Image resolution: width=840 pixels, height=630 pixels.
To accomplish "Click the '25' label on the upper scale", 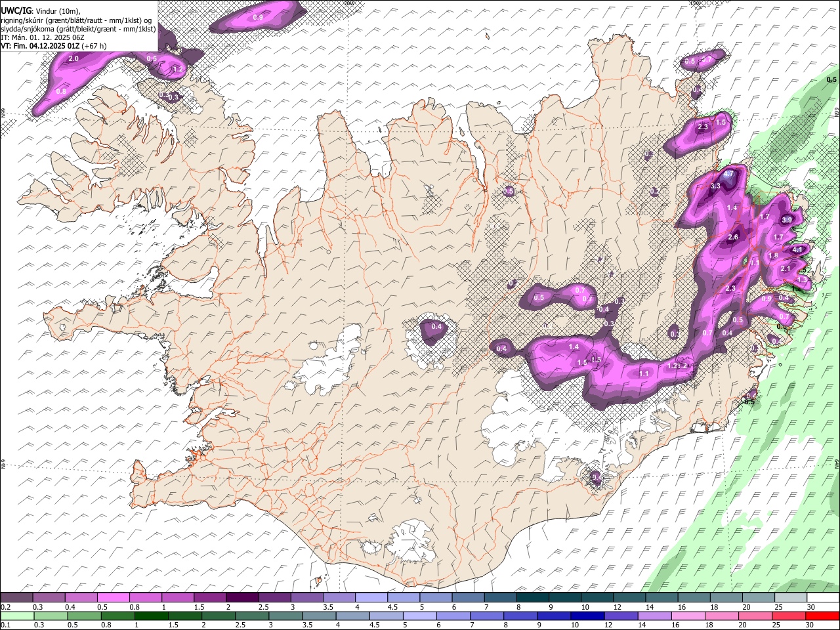I will (x=778, y=607).
